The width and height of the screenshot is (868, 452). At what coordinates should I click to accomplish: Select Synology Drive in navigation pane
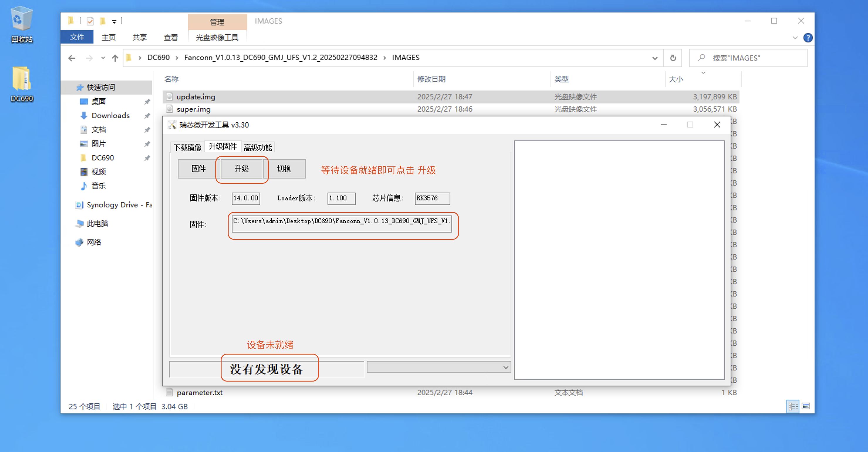coord(119,205)
